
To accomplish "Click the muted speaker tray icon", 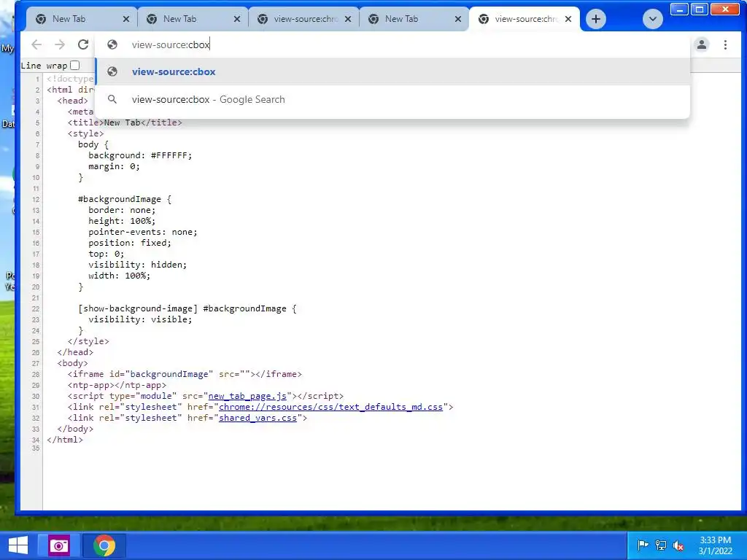I will (678, 545).
